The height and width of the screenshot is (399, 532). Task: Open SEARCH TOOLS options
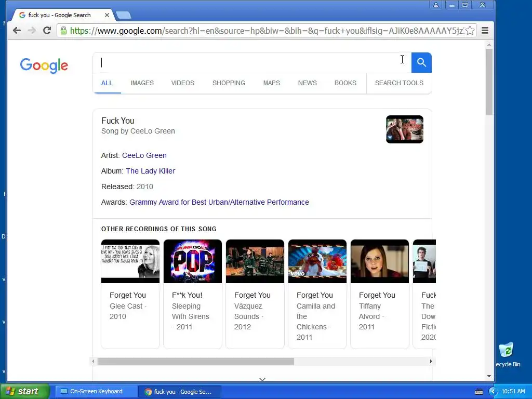click(x=399, y=83)
